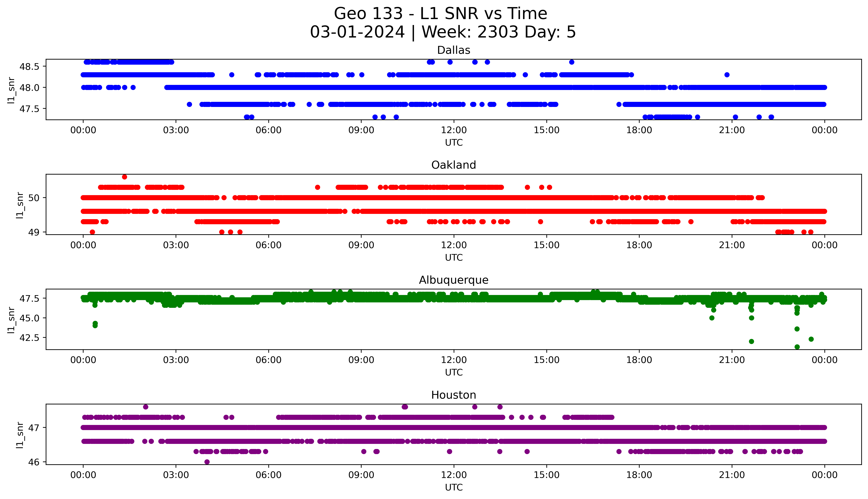Select the Houston subplot title
The height and width of the screenshot is (499, 868).
pyautogui.click(x=454, y=395)
